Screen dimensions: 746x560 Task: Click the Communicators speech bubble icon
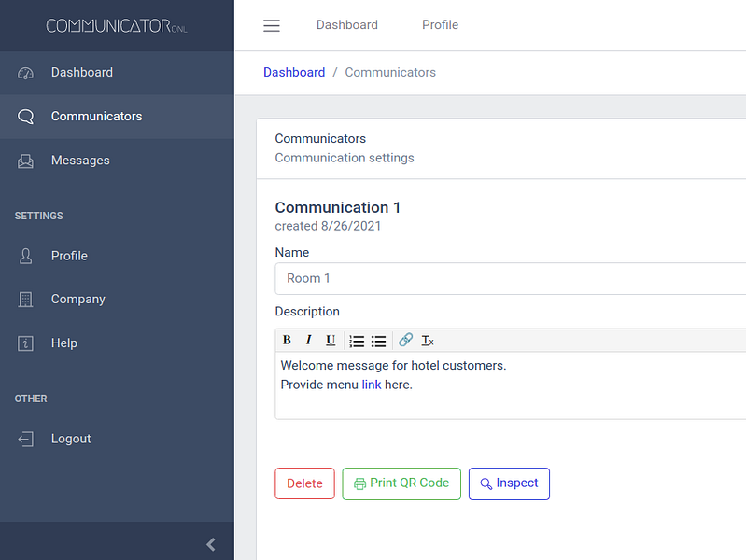(26, 117)
